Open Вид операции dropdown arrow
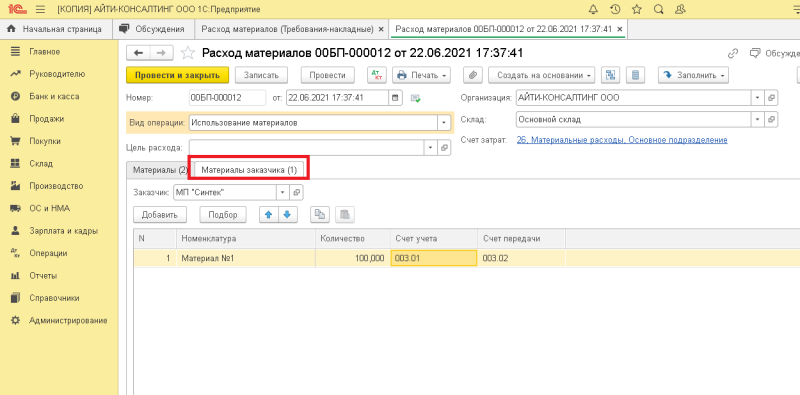Viewport: 800px width, 395px height. [444, 122]
